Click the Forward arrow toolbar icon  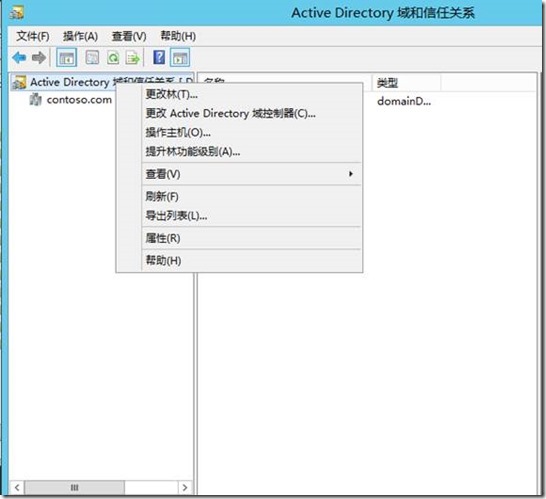coord(39,57)
